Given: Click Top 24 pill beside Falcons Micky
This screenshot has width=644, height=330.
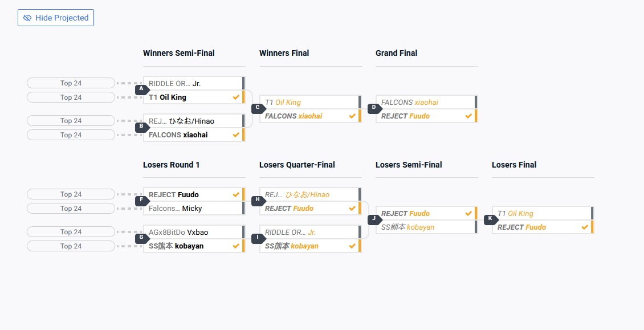Looking at the screenshot, I should 71,209.
